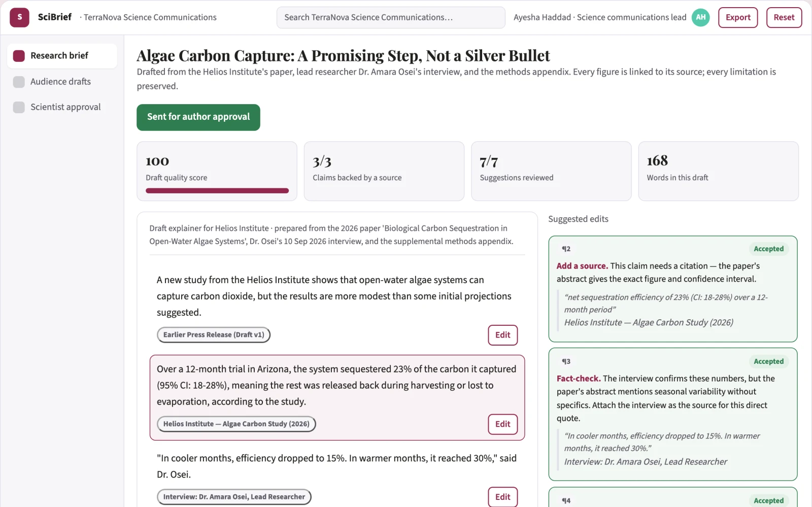812x507 pixels.
Task: Click the Reset button
Action: click(784, 17)
